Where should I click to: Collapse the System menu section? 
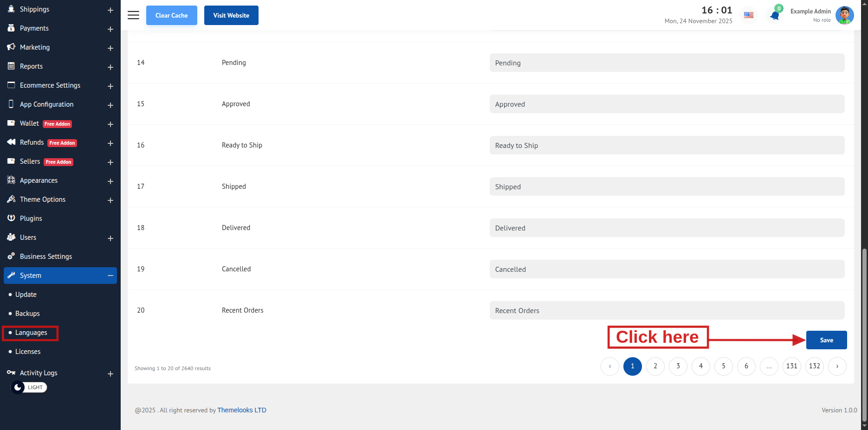110,276
